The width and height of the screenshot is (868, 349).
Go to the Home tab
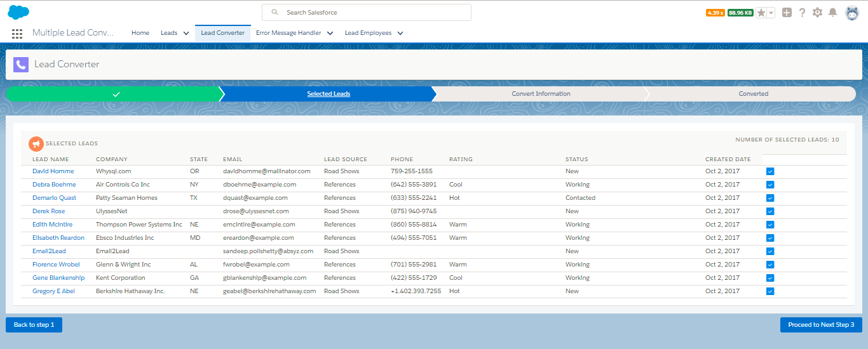140,33
